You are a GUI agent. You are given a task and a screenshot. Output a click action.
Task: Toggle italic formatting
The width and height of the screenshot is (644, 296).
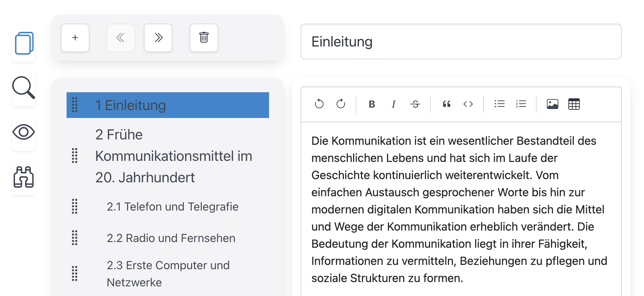pos(394,104)
